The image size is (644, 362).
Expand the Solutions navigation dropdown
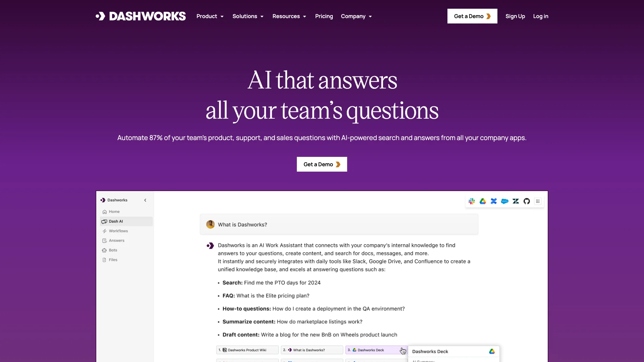click(x=248, y=16)
